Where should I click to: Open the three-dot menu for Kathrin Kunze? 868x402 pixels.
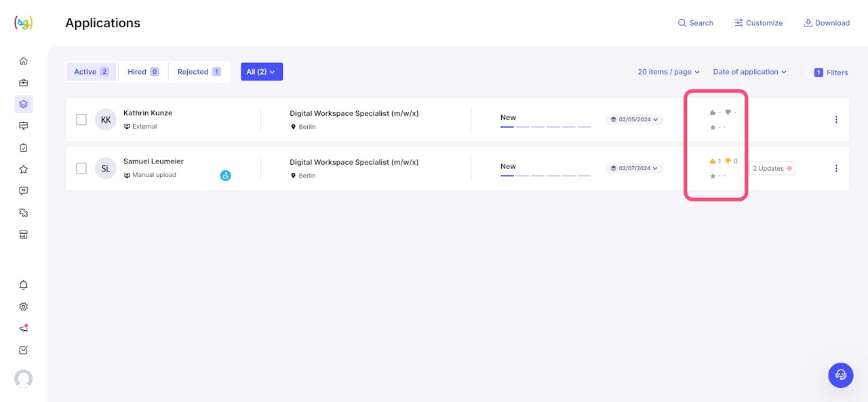pos(836,119)
